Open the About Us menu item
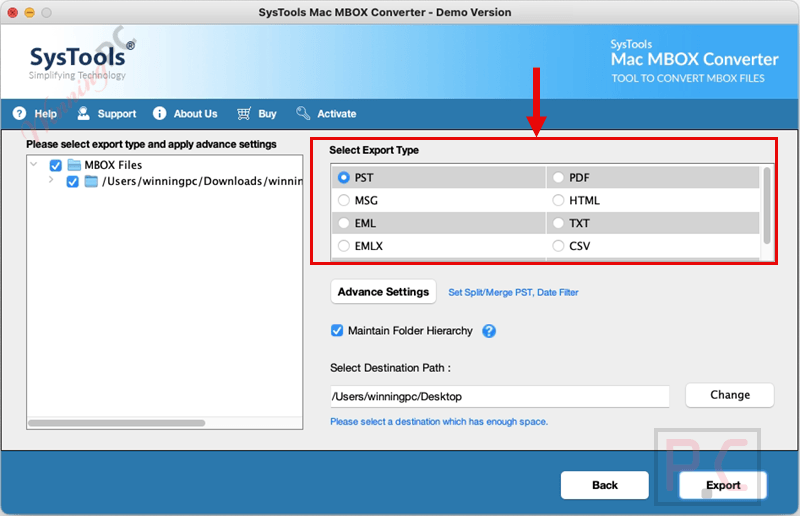800x516 pixels. coord(195,114)
